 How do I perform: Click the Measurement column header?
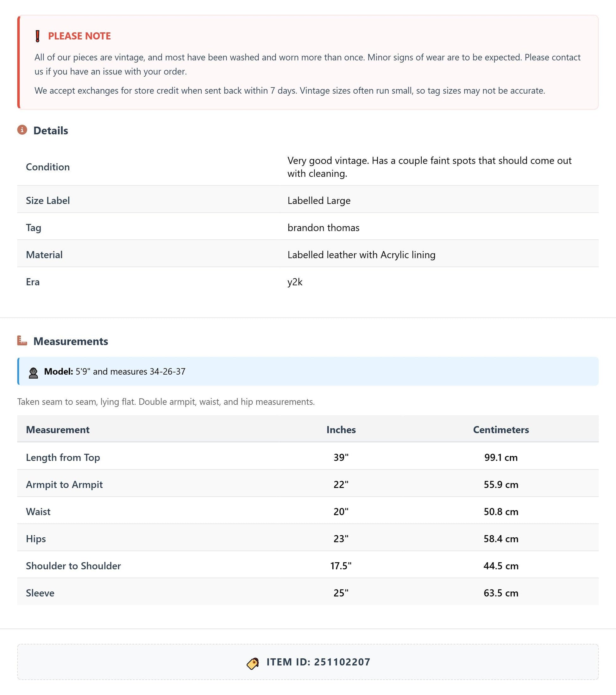[x=58, y=430]
